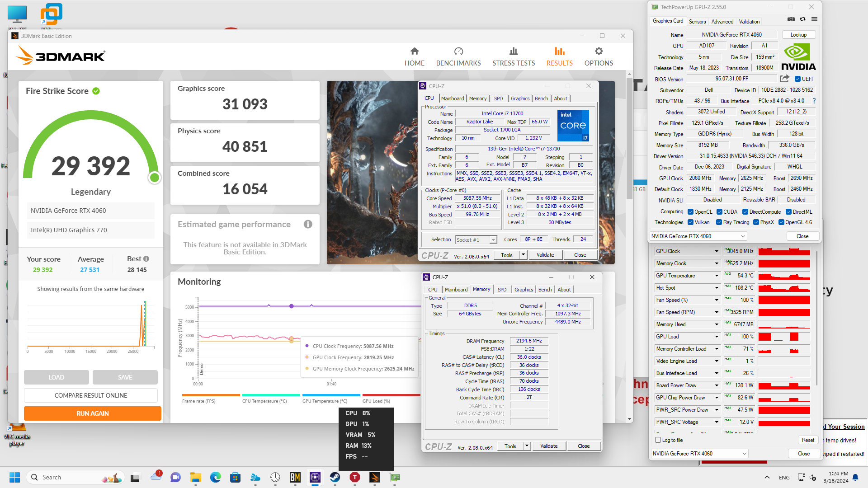Toggle the DirectML checkbox in GPU-Z
This screenshot has width=868, height=488.
(788, 212)
